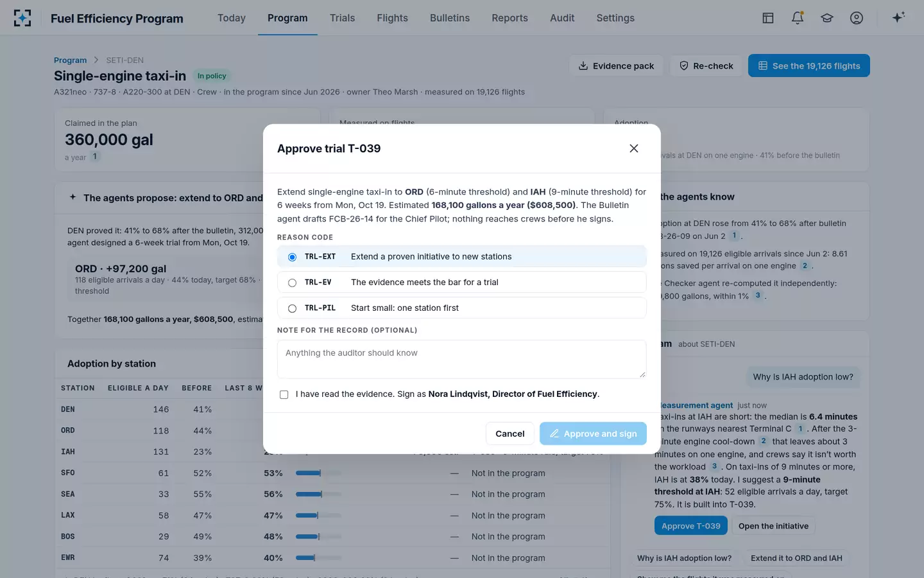Select the TRL-EXT reason code
Screen dimensions: 924x578
coord(461,256)
